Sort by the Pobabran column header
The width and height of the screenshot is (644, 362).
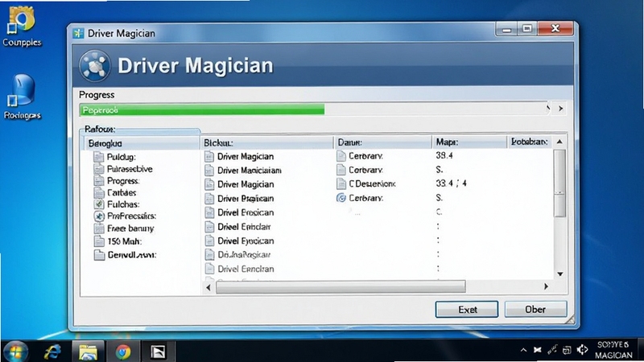click(530, 142)
